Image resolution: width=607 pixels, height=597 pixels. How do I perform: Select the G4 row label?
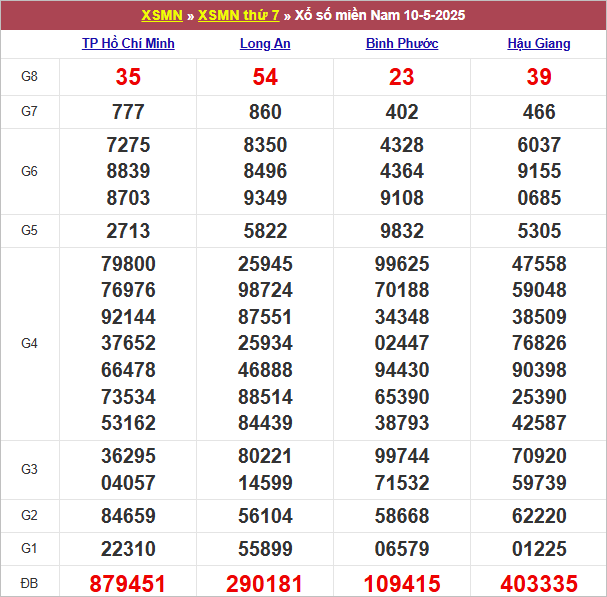pyautogui.click(x=29, y=343)
